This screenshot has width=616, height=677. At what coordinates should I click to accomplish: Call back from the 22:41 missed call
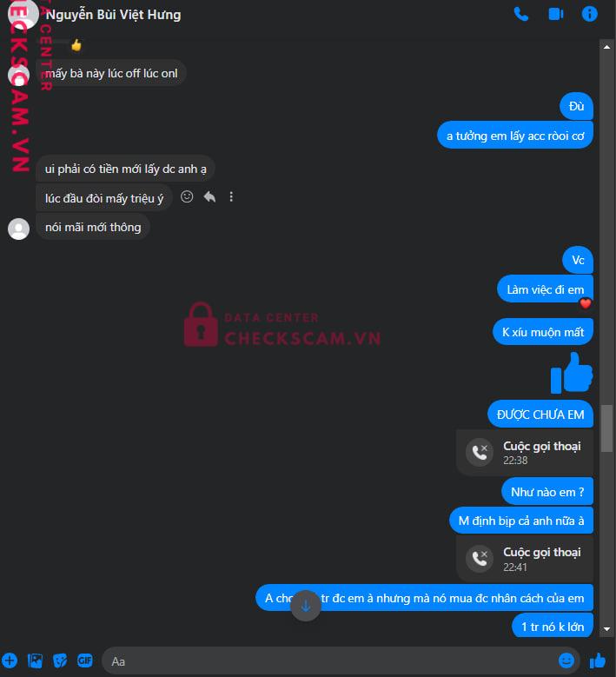click(x=525, y=559)
